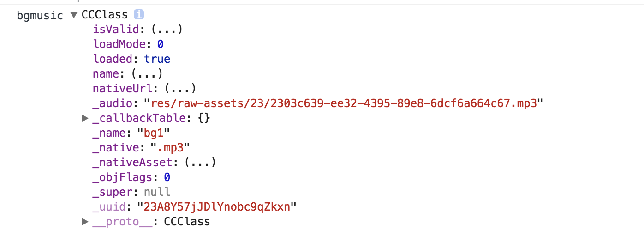Invoke the _nativeAsset getter ellipsis

200,163
